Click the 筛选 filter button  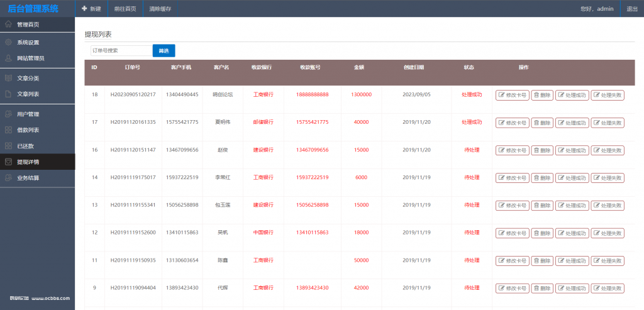[164, 50]
